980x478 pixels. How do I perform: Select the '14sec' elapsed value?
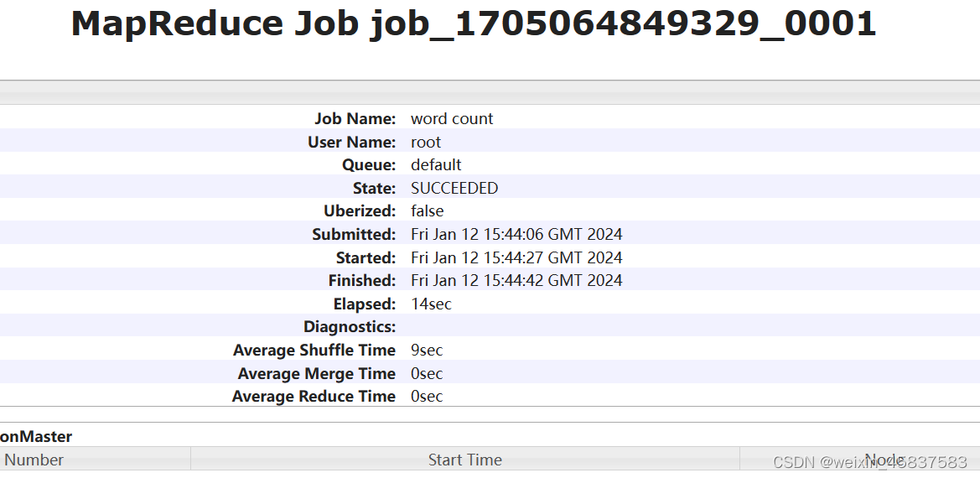[x=431, y=304]
